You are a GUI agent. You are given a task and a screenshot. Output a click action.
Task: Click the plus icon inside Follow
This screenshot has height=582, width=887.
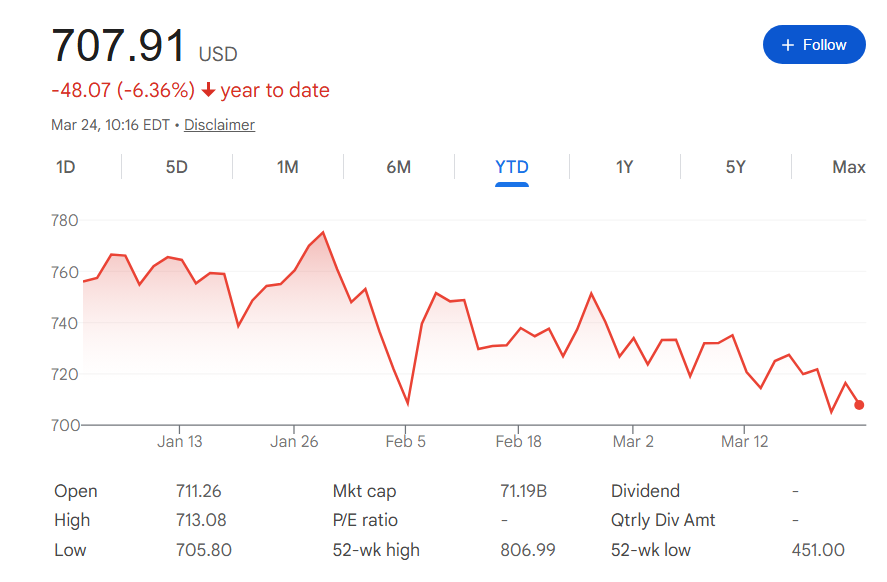788,45
